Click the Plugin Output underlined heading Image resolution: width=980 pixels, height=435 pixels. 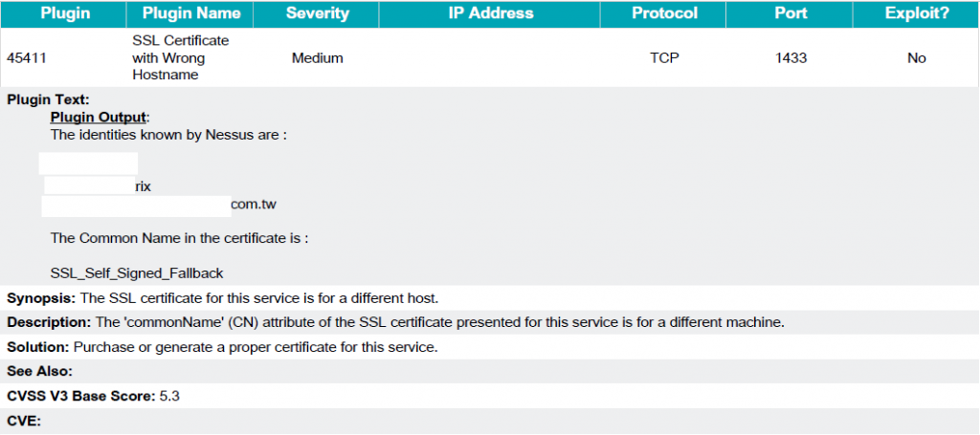tap(99, 118)
